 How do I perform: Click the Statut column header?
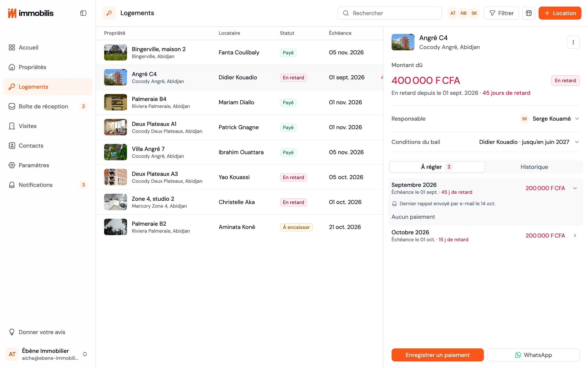tap(287, 33)
